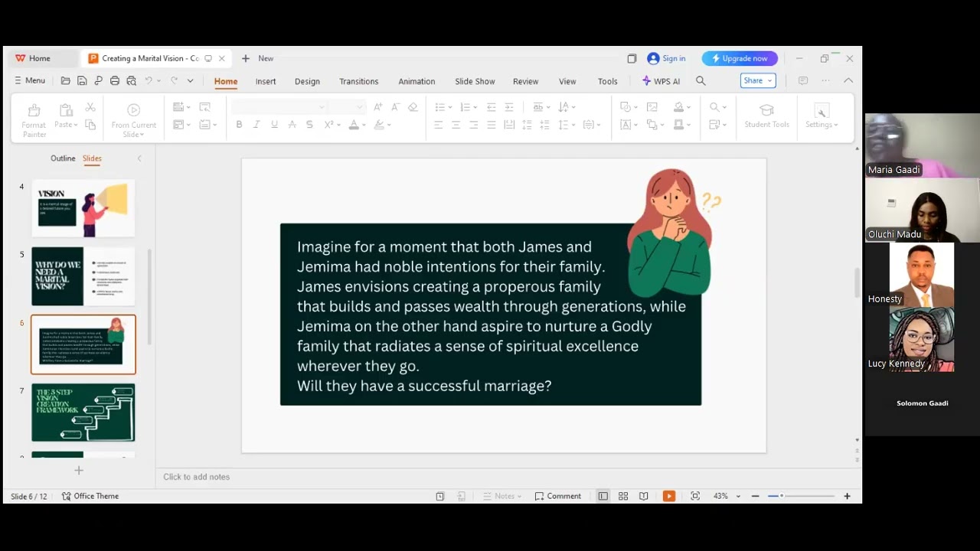Open the Menu button
The width and height of the screenshot is (980, 551).
(x=30, y=80)
